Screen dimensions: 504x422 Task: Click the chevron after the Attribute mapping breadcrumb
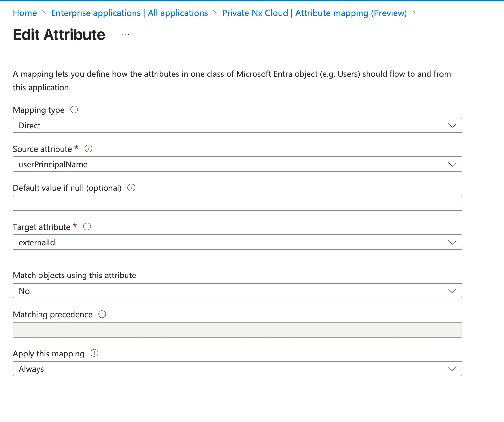(x=414, y=13)
